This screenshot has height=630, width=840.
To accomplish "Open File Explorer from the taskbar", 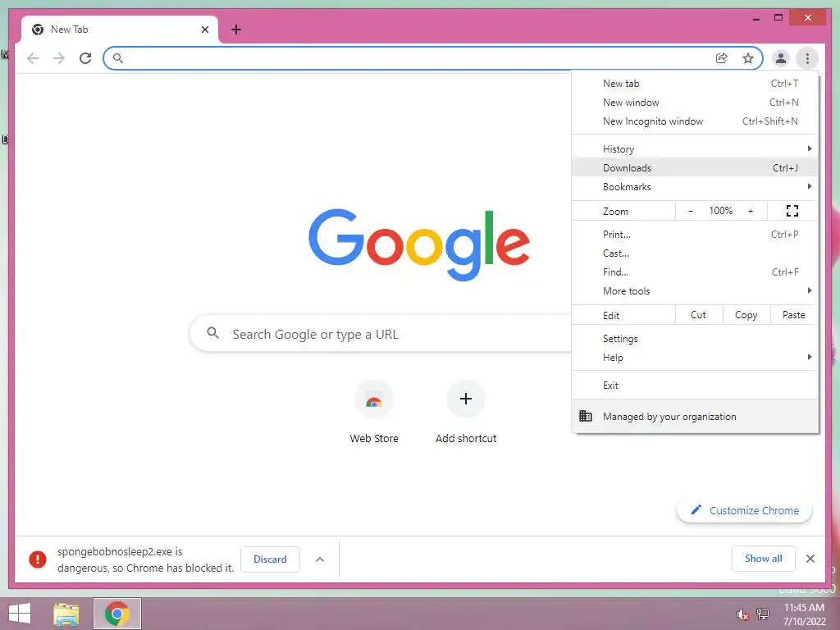I will click(x=66, y=614).
